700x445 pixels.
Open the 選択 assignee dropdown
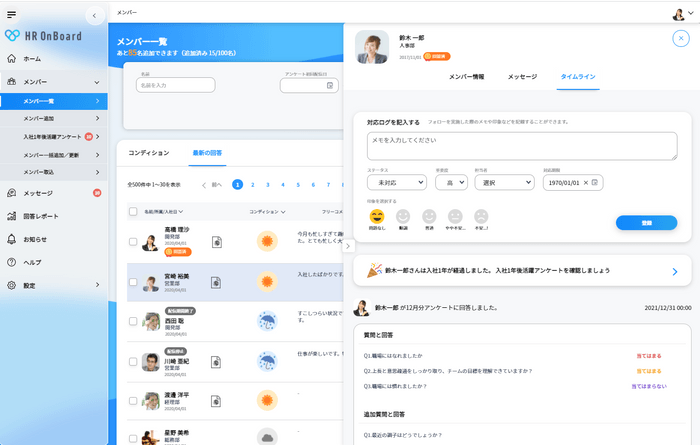[x=504, y=183]
